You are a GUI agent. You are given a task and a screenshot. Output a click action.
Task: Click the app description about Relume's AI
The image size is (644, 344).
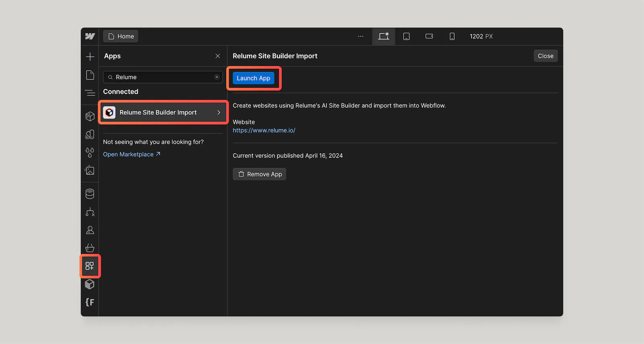(339, 105)
